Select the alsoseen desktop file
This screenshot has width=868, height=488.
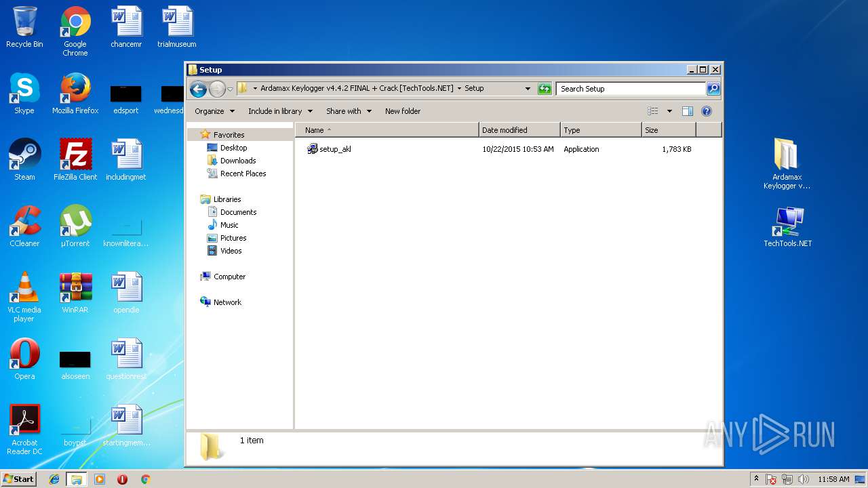click(x=75, y=366)
